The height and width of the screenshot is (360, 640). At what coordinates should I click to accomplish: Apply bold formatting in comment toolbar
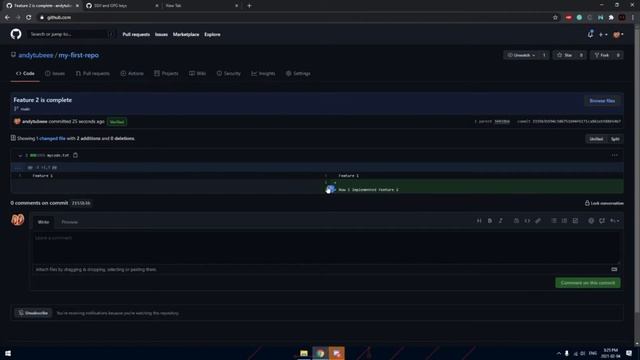tap(490, 221)
